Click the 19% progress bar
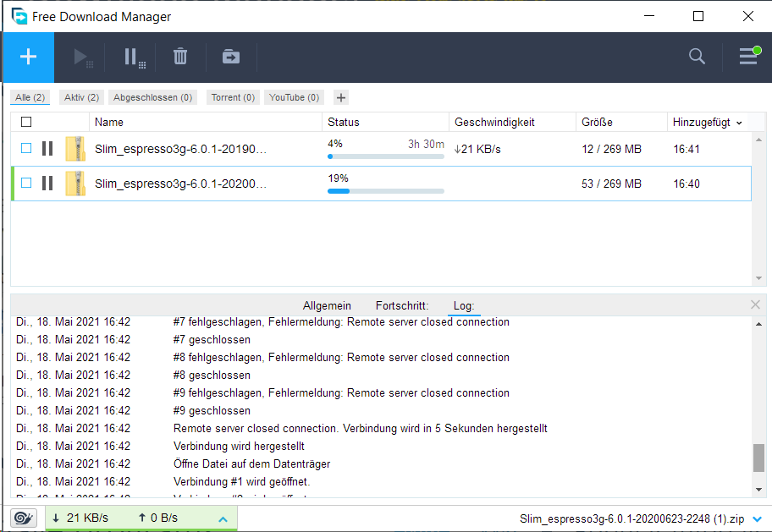Image resolution: width=772 pixels, height=532 pixels. (386, 191)
